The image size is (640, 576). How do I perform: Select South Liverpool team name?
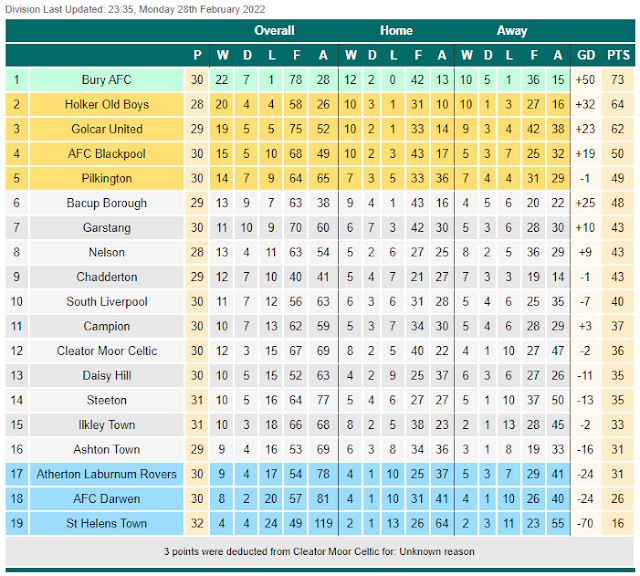click(x=107, y=302)
